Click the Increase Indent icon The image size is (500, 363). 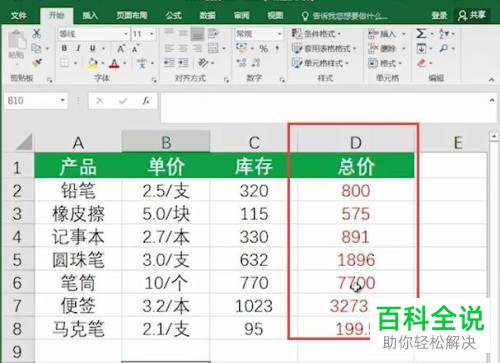[x=183, y=63]
